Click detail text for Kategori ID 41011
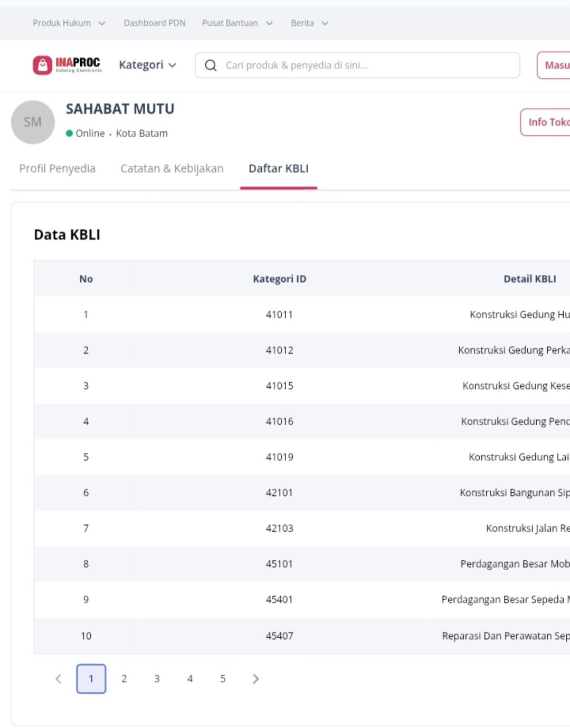Screen dimensions: 570x728 tap(520, 315)
